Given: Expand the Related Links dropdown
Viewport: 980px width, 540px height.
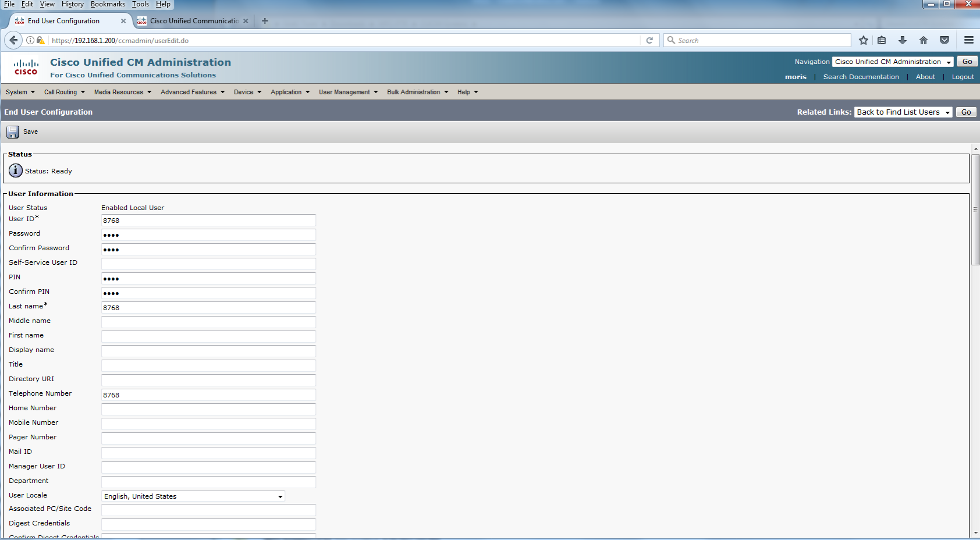Looking at the screenshot, I should tap(903, 112).
